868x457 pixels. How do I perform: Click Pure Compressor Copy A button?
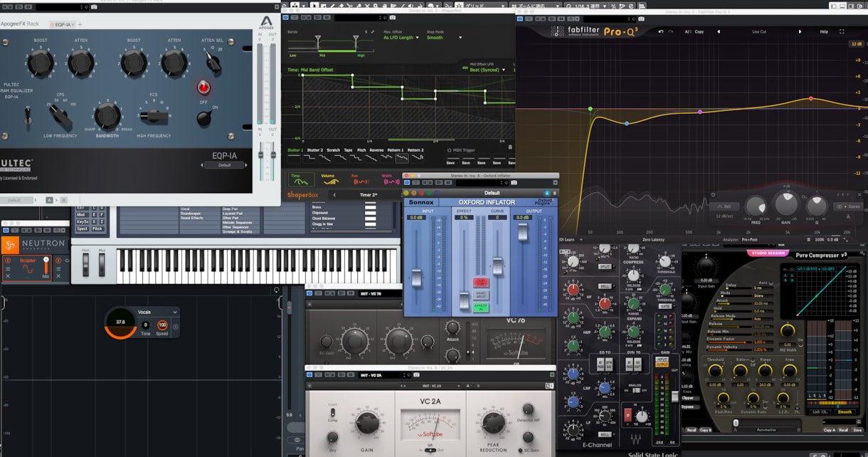829,430
